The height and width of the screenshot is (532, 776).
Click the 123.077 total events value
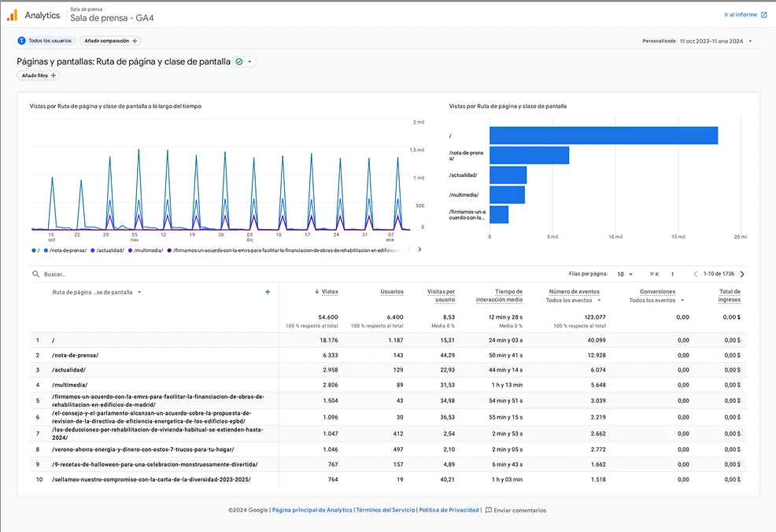point(595,316)
